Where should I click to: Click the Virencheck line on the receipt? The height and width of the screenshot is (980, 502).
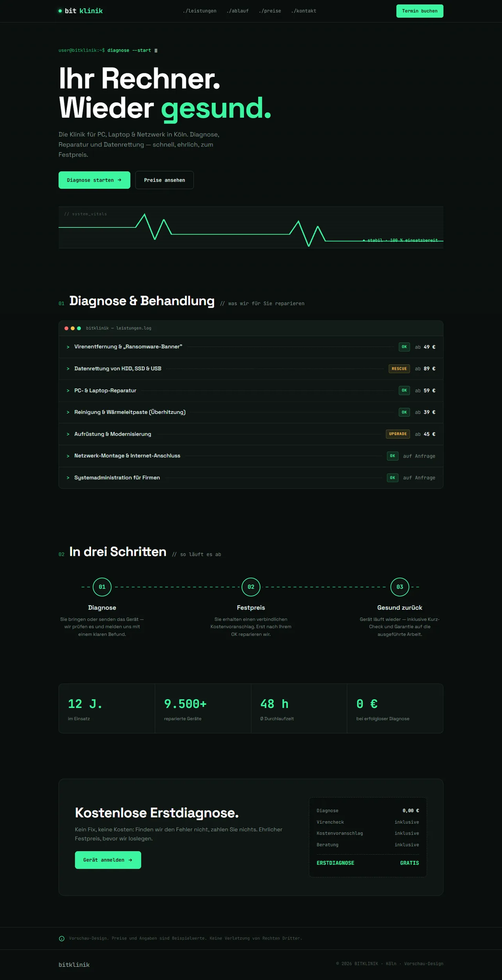(x=368, y=822)
